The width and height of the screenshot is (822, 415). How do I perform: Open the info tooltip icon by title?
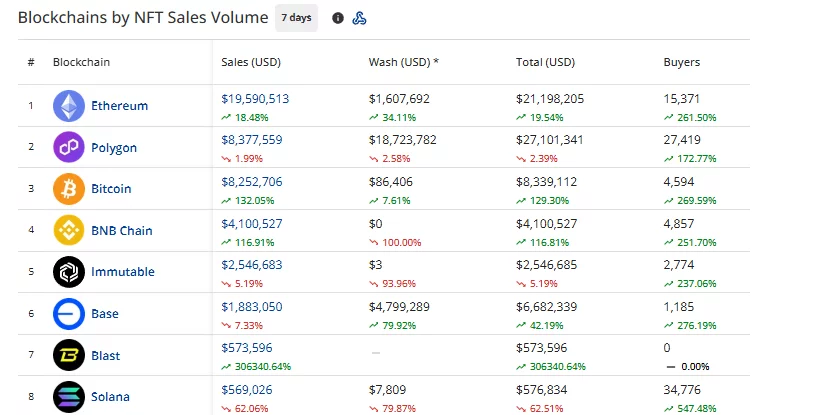(338, 18)
